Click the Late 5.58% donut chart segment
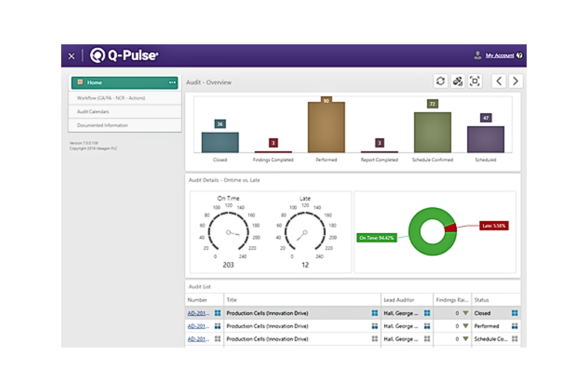 click(x=450, y=227)
